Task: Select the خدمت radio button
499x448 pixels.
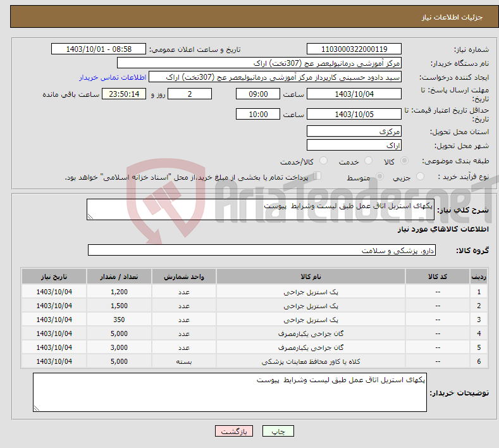Action: (368, 161)
